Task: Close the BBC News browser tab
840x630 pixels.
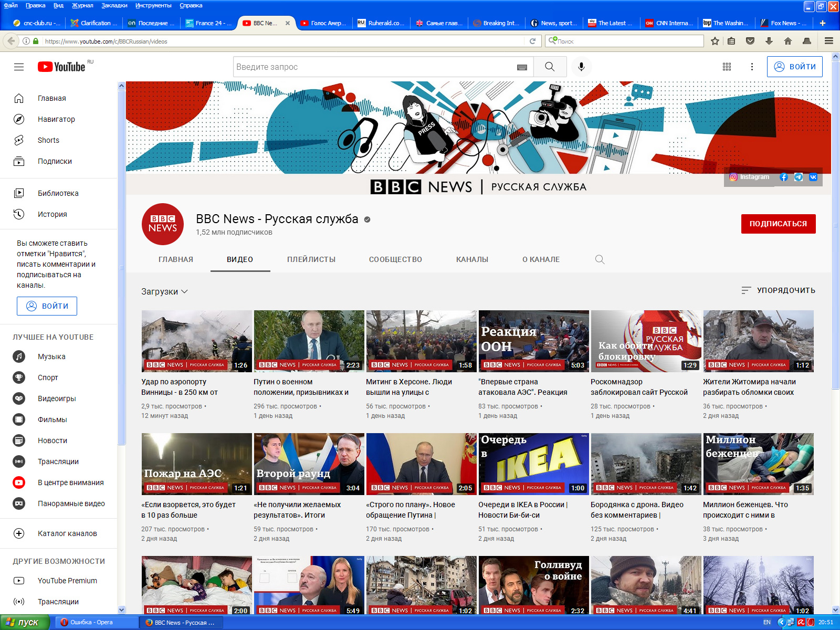Action: tap(287, 23)
